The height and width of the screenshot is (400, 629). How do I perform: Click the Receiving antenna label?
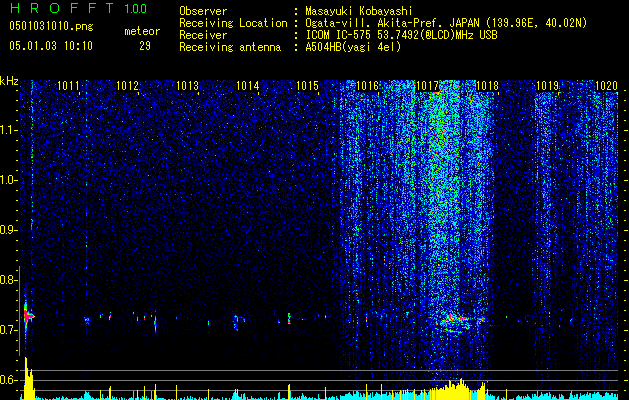pos(230,47)
